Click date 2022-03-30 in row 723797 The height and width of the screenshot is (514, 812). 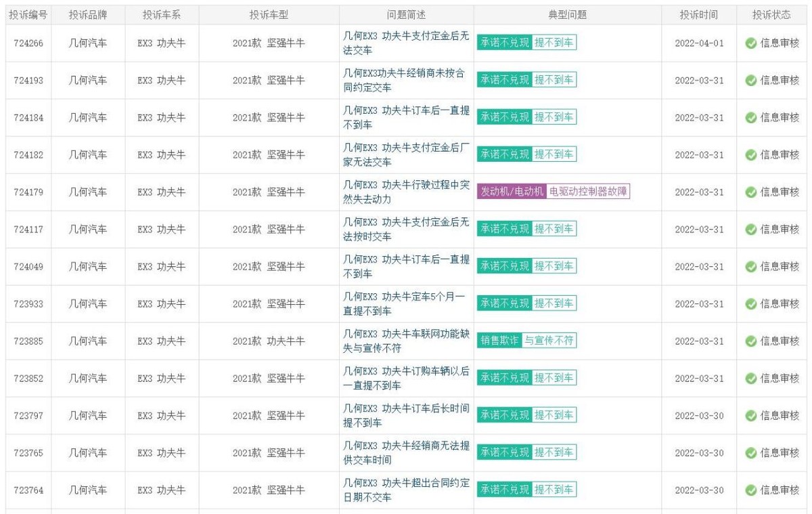(x=699, y=416)
